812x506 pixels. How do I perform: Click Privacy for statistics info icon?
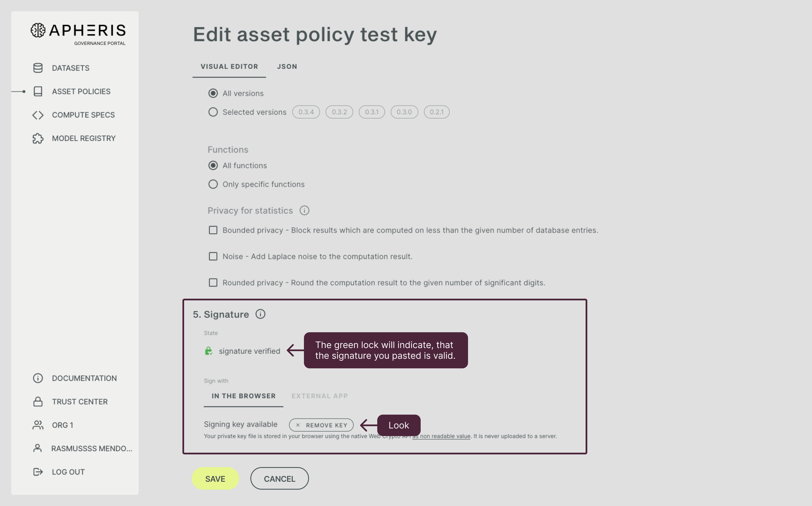(304, 210)
